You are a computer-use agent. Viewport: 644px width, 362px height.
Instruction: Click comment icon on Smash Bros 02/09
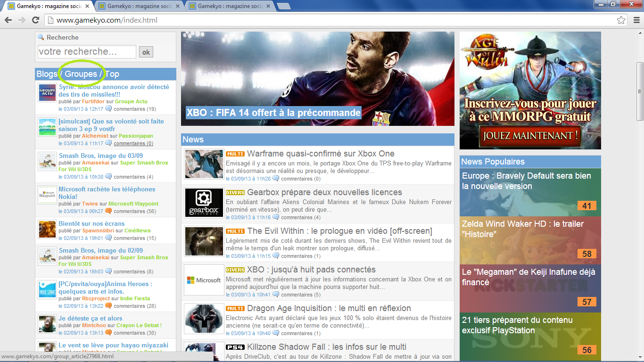coord(108,271)
